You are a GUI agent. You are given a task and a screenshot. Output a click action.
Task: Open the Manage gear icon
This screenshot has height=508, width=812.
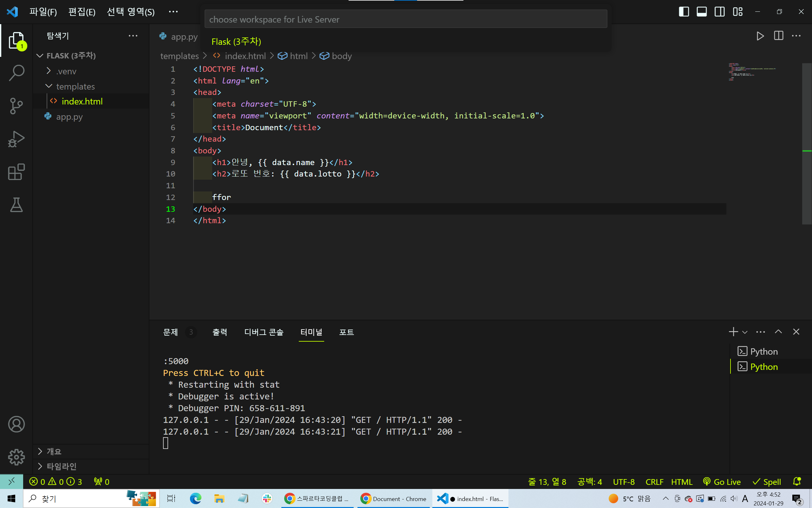coord(16,457)
